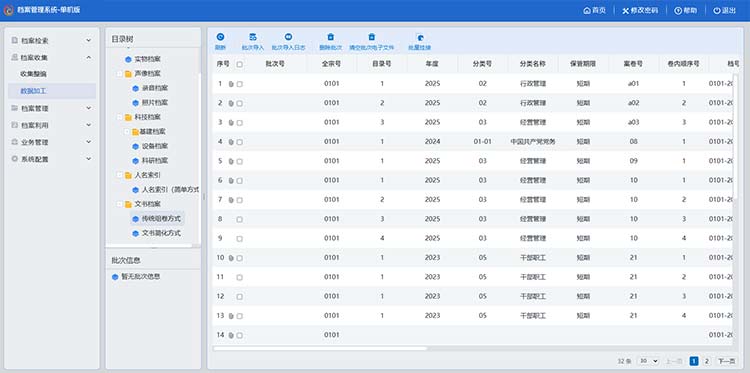Expand the 系统配置 sidebar chevron
The image size is (750, 373).
click(x=88, y=158)
